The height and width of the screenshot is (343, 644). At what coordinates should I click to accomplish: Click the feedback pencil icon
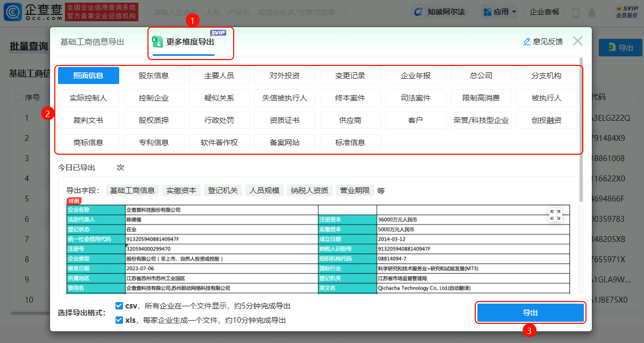[527, 41]
